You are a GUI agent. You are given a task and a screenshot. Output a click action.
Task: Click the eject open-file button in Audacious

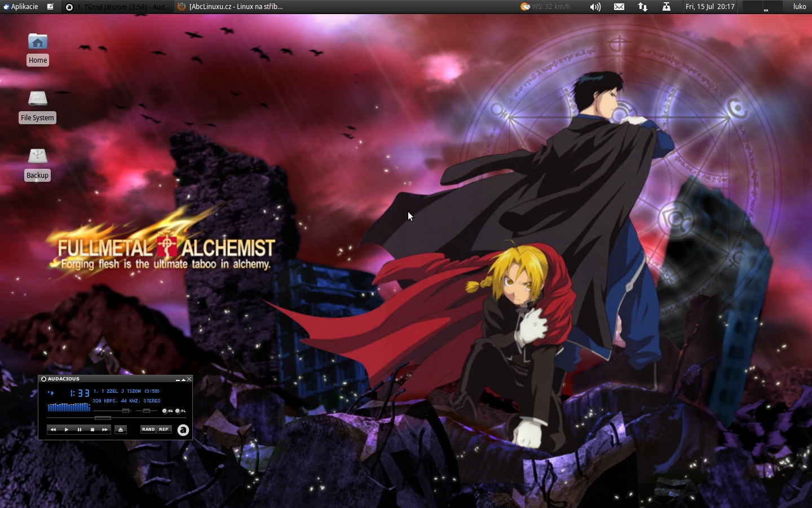pyautogui.click(x=121, y=430)
